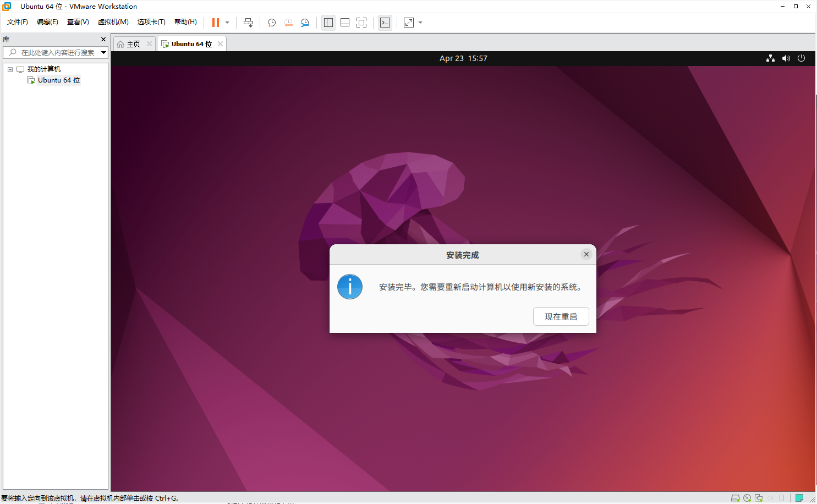Screen dimensions: 817x504
Task: Open the 查看(V) menu
Action: [78, 22]
